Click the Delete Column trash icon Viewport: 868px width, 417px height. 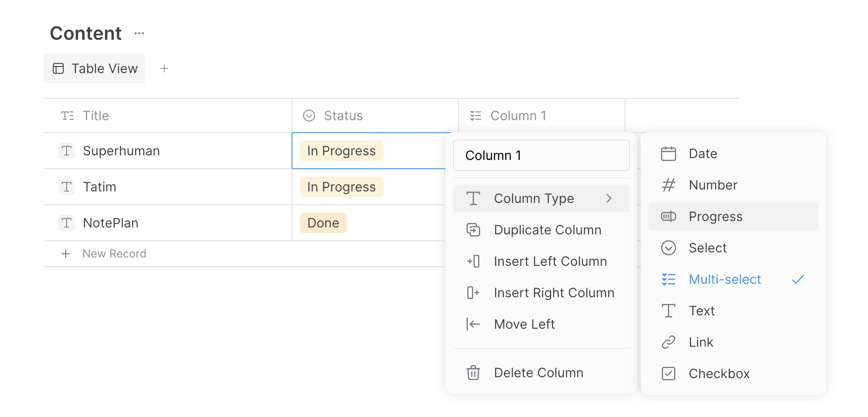472,373
